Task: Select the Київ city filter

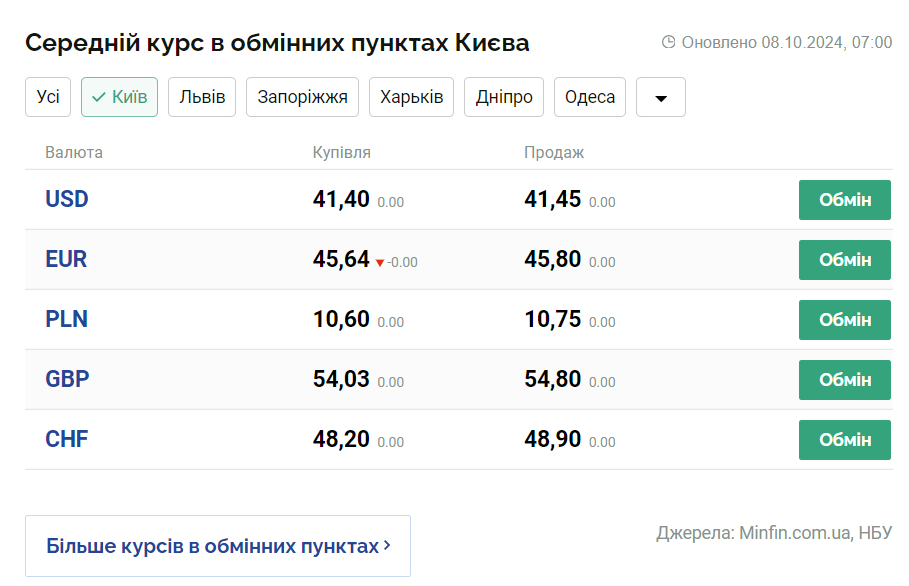Action: pyautogui.click(x=119, y=97)
